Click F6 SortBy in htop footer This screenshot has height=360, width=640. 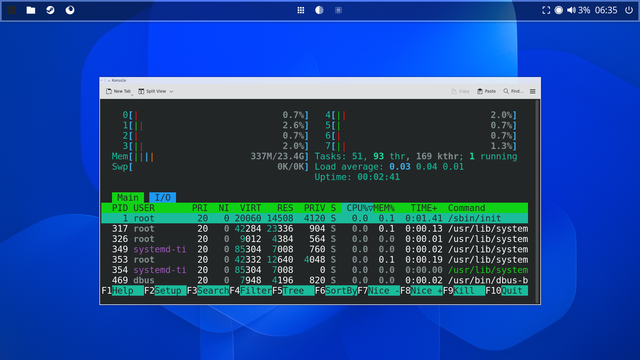pyautogui.click(x=336, y=291)
